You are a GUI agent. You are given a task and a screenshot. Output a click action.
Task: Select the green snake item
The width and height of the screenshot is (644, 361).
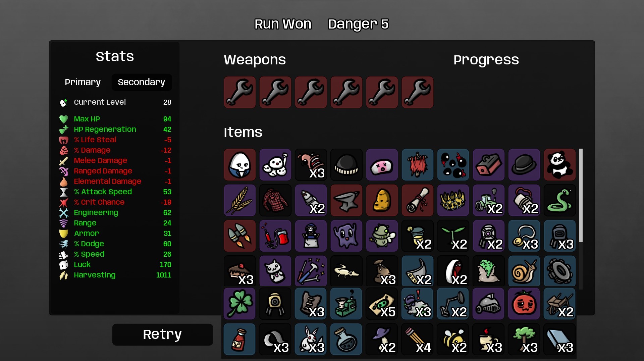(560, 200)
